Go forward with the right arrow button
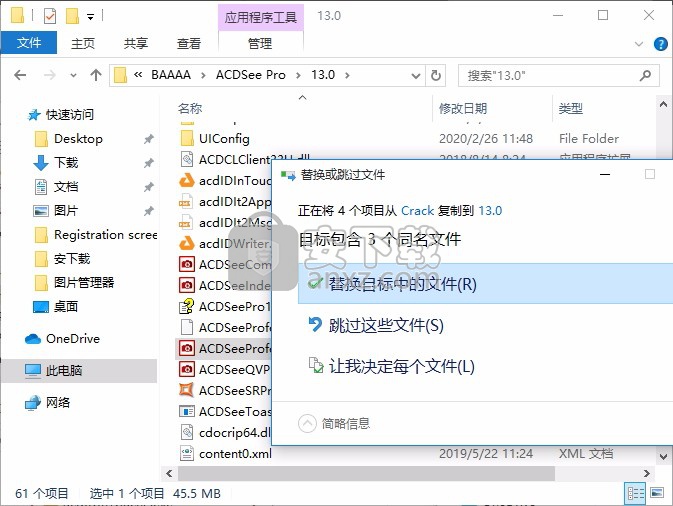Image resolution: width=673 pixels, height=506 pixels. click(50, 75)
